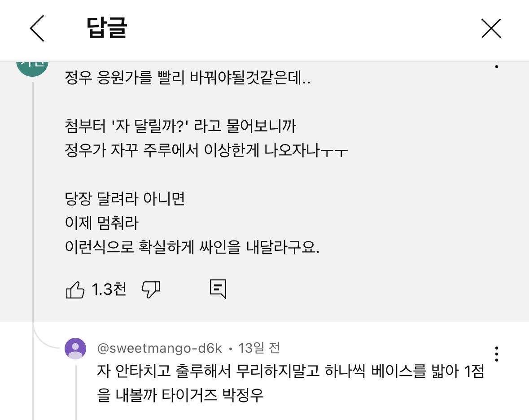Select sweetmango-d6k's reply text starting 자 안타치고
529x420 pixels.
[290, 383]
